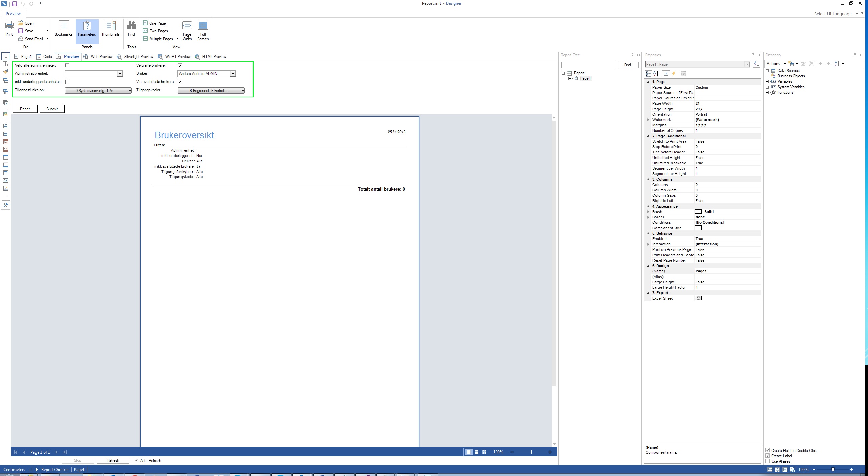Open the WinRT Preview tab
The height and width of the screenshot is (476, 868).
click(174, 57)
